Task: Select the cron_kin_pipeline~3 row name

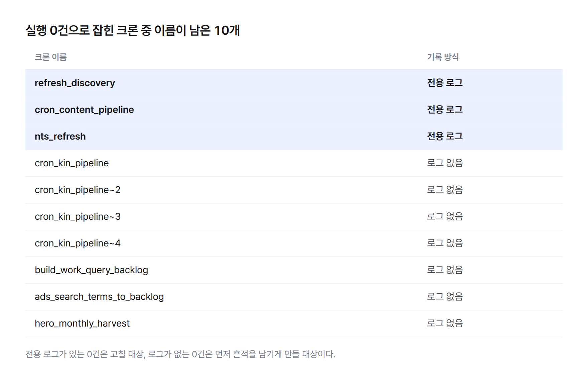Action: pyautogui.click(x=78, y=217)
